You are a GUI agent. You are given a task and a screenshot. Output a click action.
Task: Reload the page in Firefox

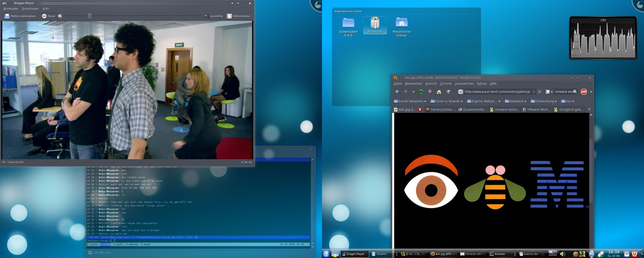click(x=421, y=92)
